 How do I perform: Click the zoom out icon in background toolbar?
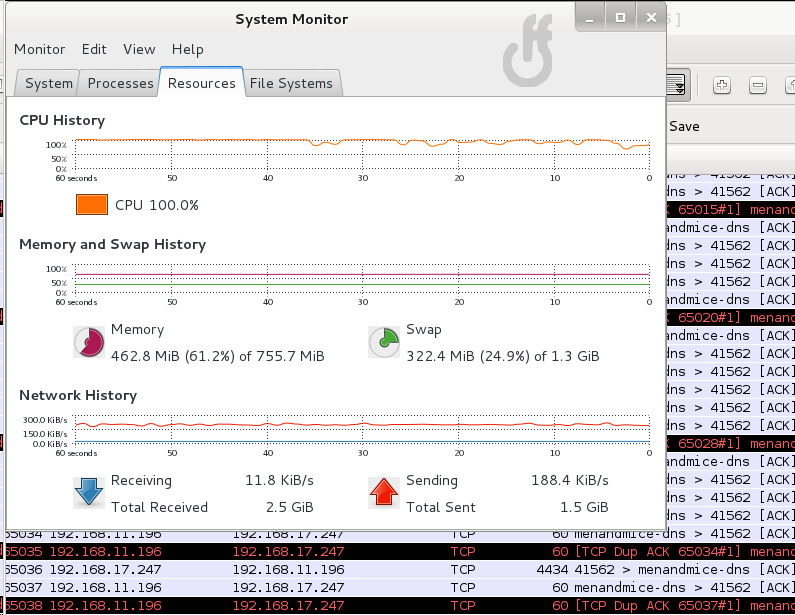[x=757, y=85]
